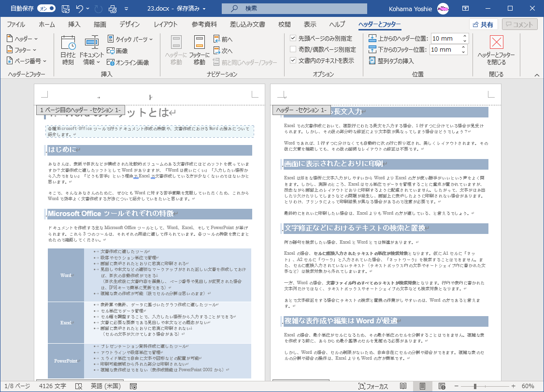Click the macro recording icon in status bar

(133, 386)
